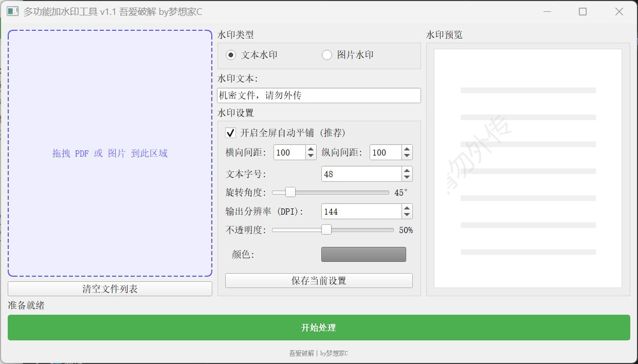Click the 旋转角度 slider handle
This screenshot has width=638, height=364.
pos(290,191)
